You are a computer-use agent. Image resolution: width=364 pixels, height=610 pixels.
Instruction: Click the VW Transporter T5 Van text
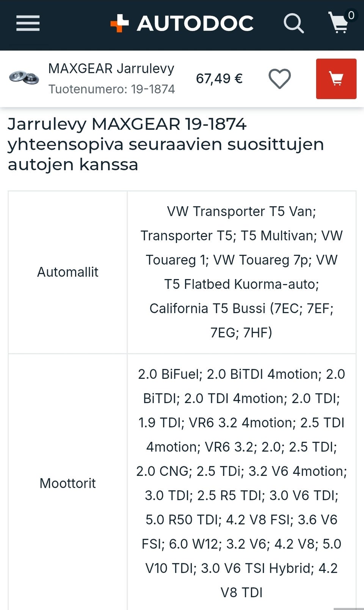241,211
